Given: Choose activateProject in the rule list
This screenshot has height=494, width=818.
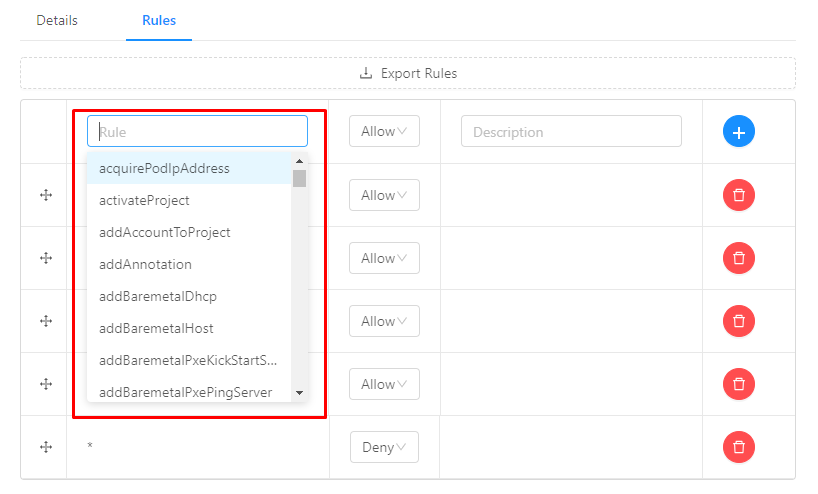Looking at the screenshot, I should (x=189, y=200).
